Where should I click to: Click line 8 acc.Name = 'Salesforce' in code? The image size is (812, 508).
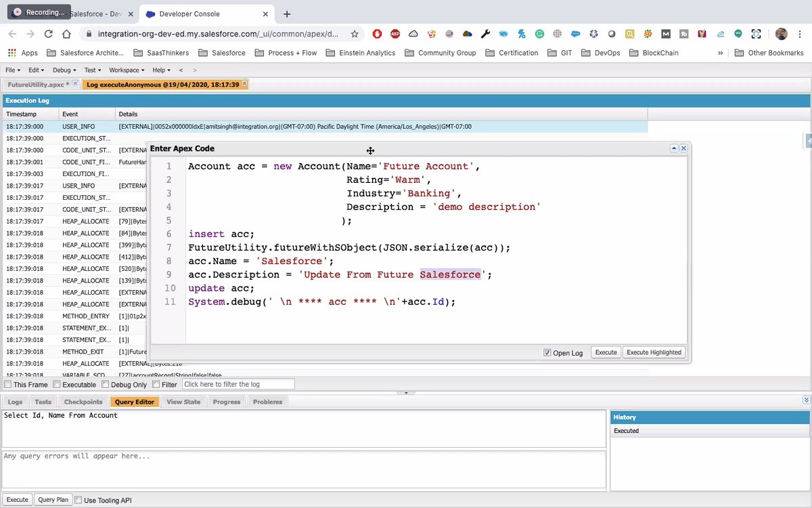point(261,261)
